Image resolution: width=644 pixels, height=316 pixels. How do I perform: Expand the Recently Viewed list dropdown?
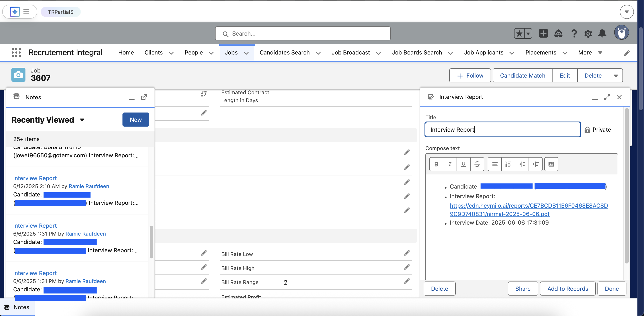coord(82,120)
